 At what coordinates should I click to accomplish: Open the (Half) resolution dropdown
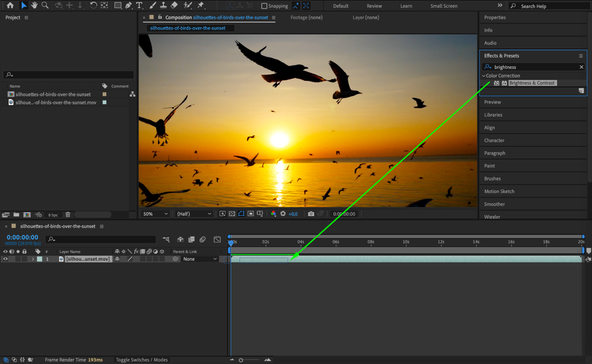click(x=194, y=214)
